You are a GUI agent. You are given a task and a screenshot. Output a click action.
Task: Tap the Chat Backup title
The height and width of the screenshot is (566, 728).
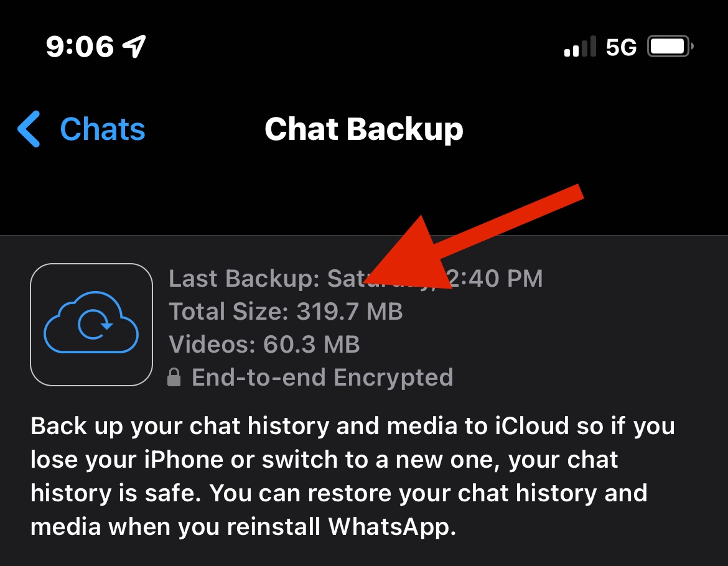click(364, 129)
